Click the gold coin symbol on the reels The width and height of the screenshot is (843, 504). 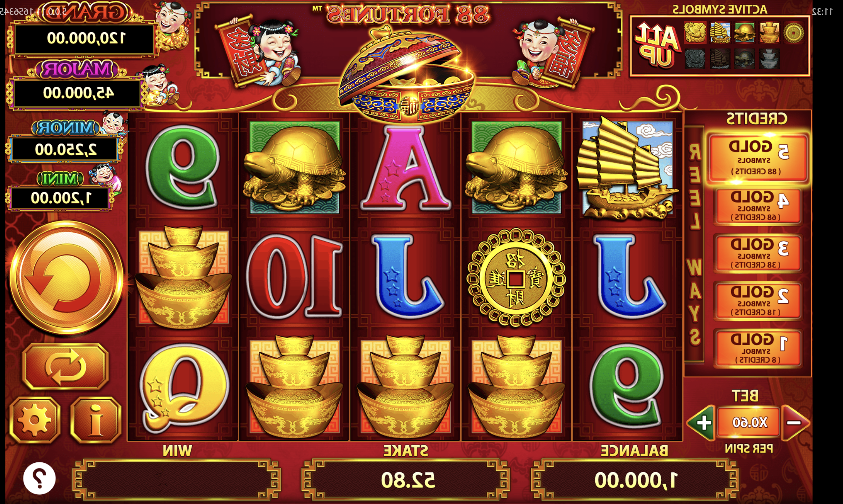(x=516, y=278)
